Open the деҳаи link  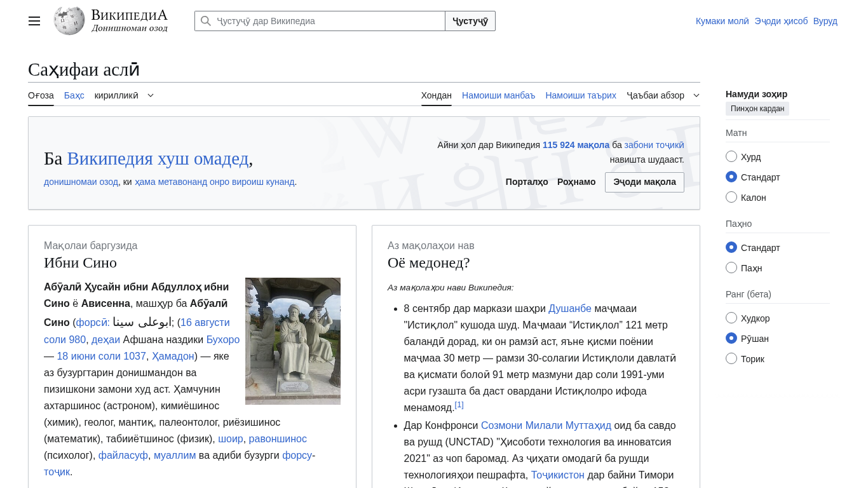[x=105, y=339]
